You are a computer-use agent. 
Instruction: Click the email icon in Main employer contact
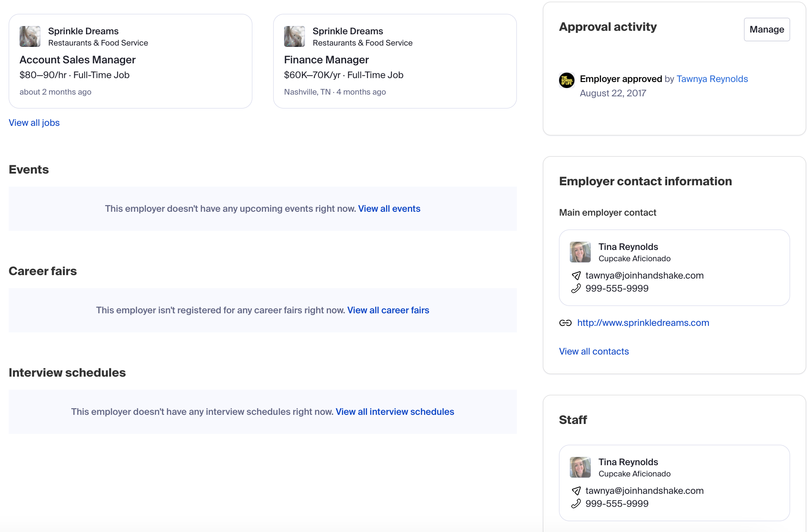point(577,276)
